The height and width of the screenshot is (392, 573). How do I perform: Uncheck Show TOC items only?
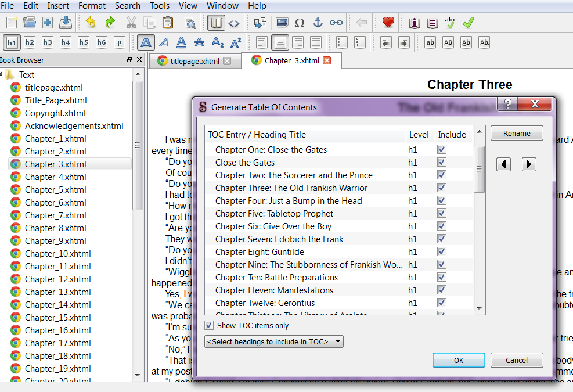tap(209, 325)
